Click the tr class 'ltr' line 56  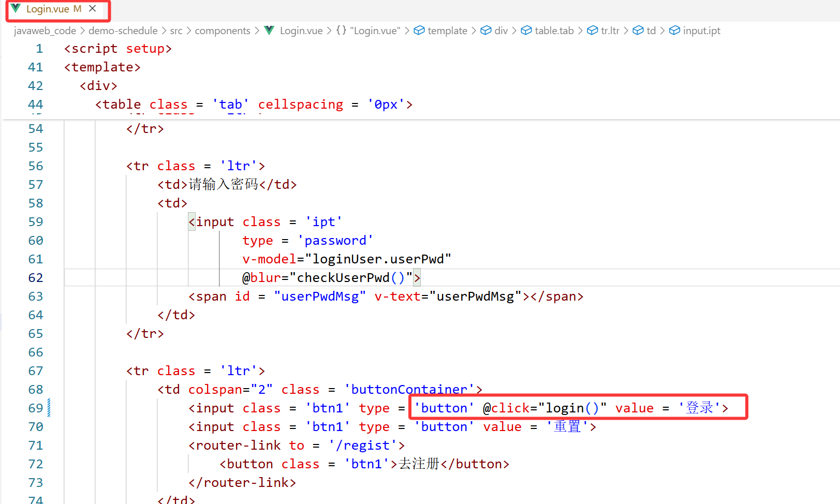[196, 166]
